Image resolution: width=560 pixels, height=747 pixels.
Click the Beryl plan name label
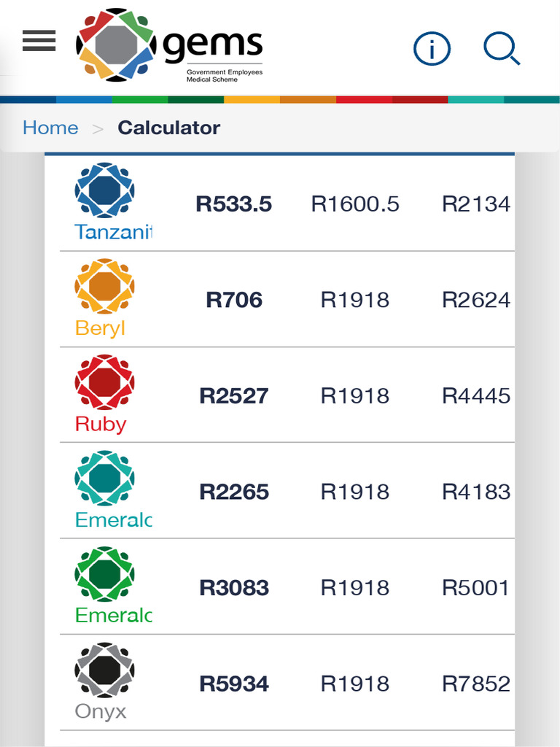click(100, 328)
